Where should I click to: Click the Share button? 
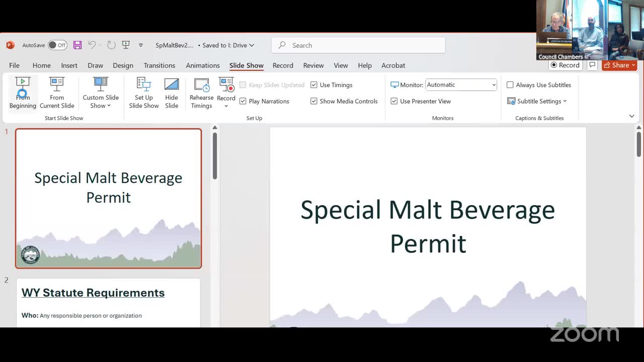point(619,65)
